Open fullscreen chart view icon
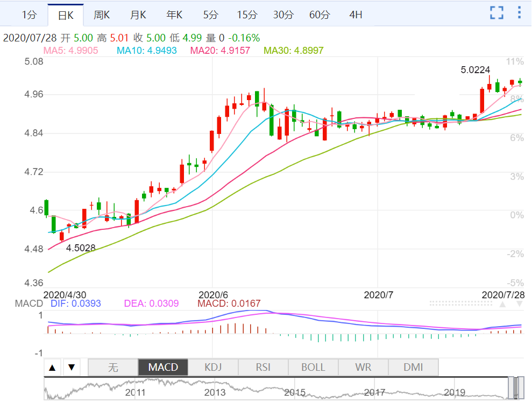532x402 pixels. click(x=496, y=13)
